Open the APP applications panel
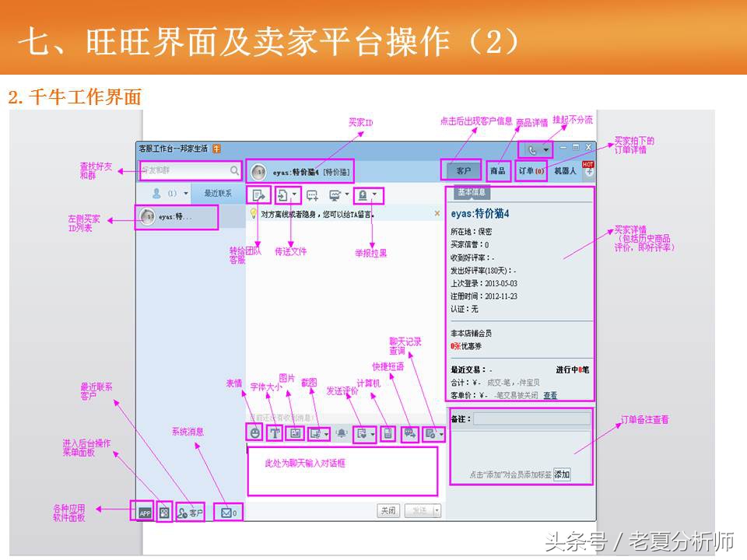Viewport: 747px width, 560px height. point(144,513)
